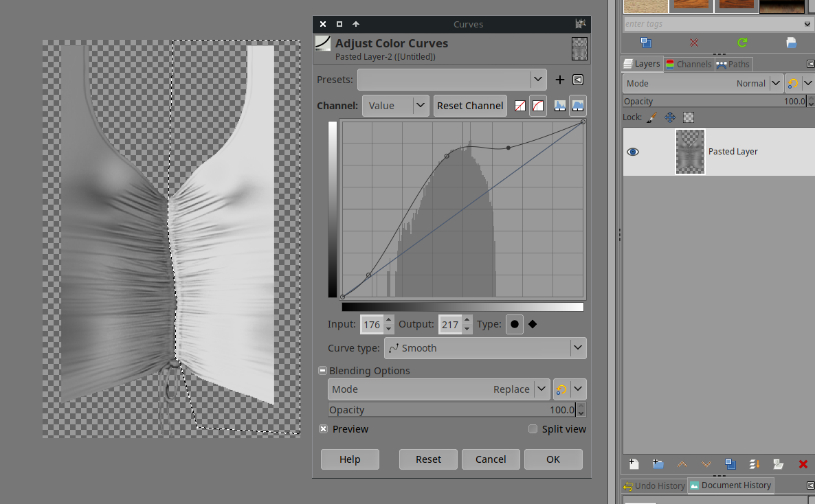Uncheck the Preview checkbox
Image resolution: width=815 pixels, height=504 pixels.
click(324, 429)
